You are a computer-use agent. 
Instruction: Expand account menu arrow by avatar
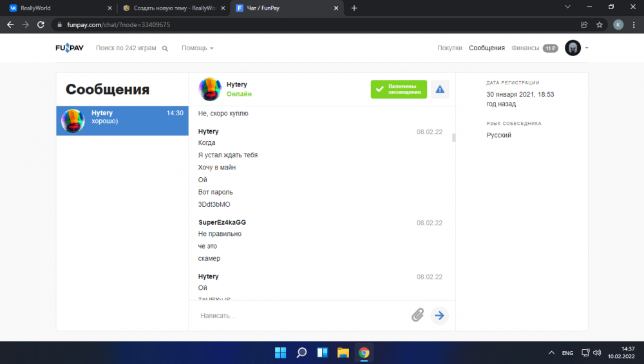(x=587, y=48)
